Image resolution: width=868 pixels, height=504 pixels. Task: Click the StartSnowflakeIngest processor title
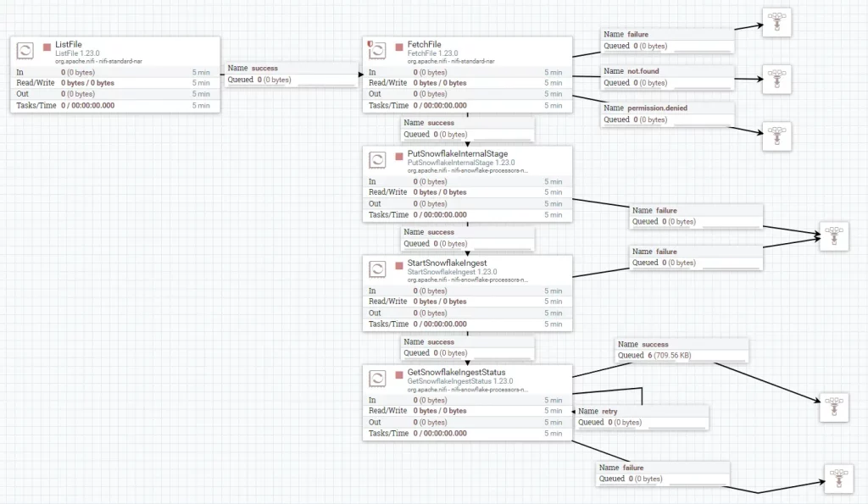point(447,263)
